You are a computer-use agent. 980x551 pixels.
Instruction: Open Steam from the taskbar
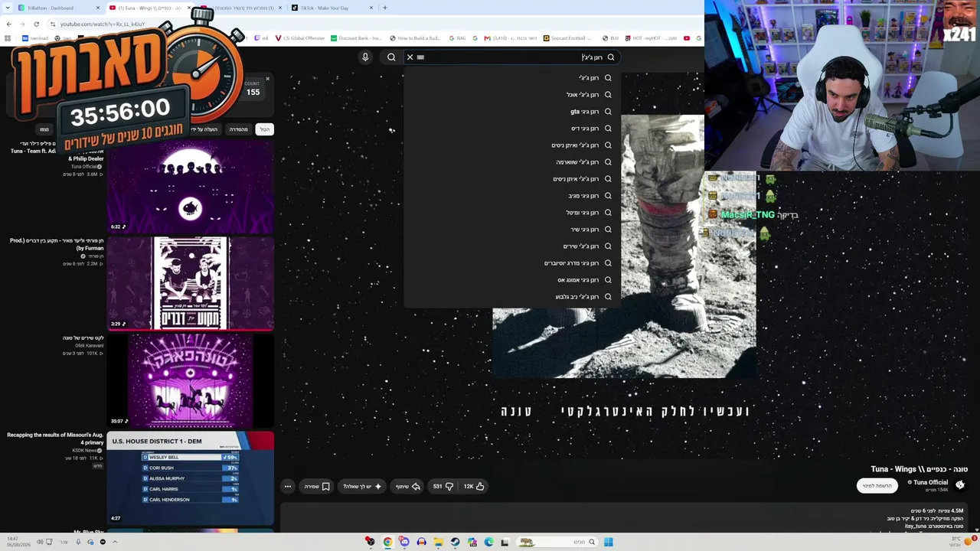(x=455, y=542)
